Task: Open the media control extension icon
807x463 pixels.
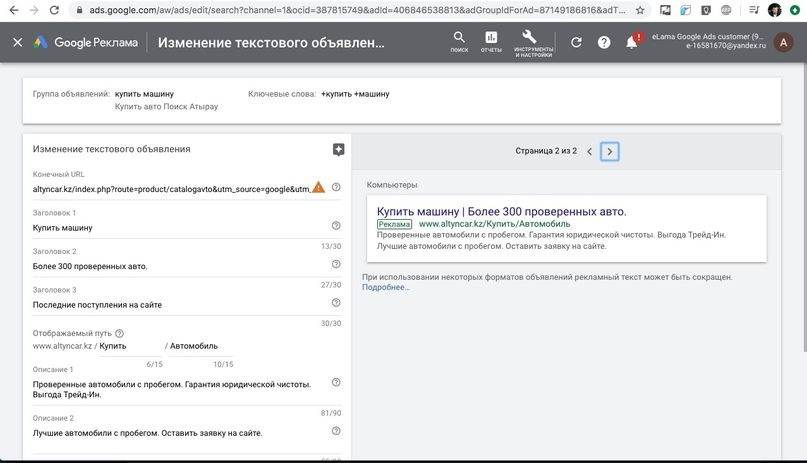Action: (x=754, y=10)
